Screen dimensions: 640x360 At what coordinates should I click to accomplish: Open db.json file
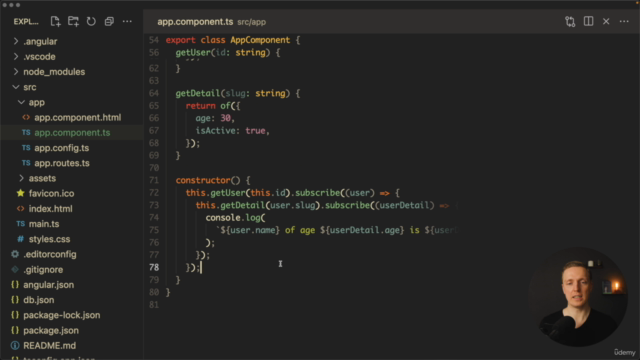pyautogui.click(x=39, y=300)
